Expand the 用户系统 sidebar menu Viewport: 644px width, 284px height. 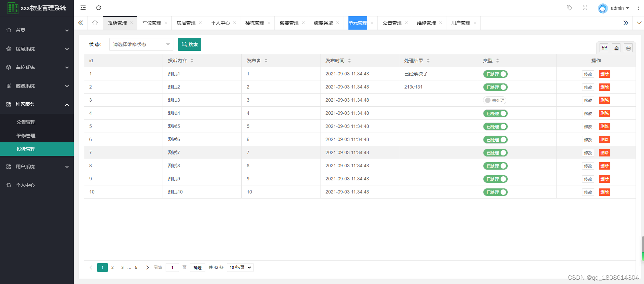point(37,167)
